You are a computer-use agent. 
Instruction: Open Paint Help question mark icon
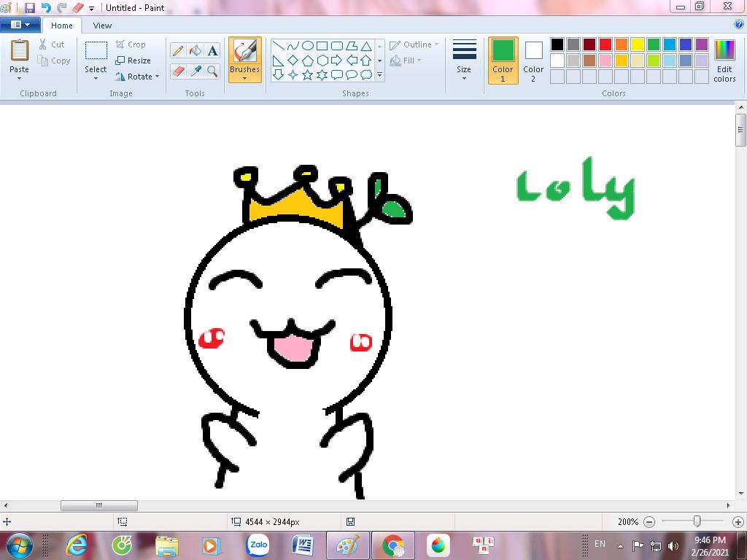[x=739, y=25]
